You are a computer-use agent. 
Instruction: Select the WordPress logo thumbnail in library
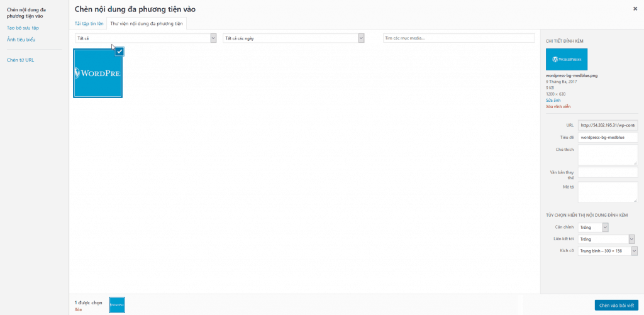97,73
